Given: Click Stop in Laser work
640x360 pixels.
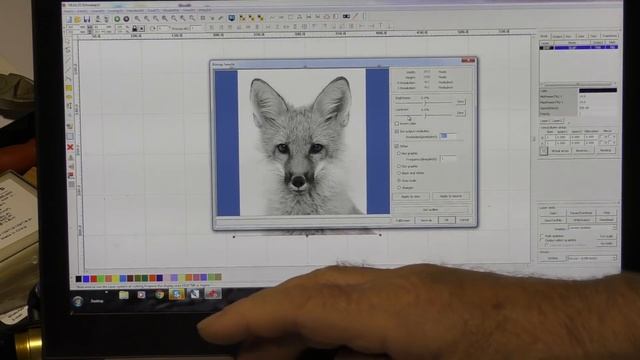Looking at the screenshot, I should coord(607,213).
